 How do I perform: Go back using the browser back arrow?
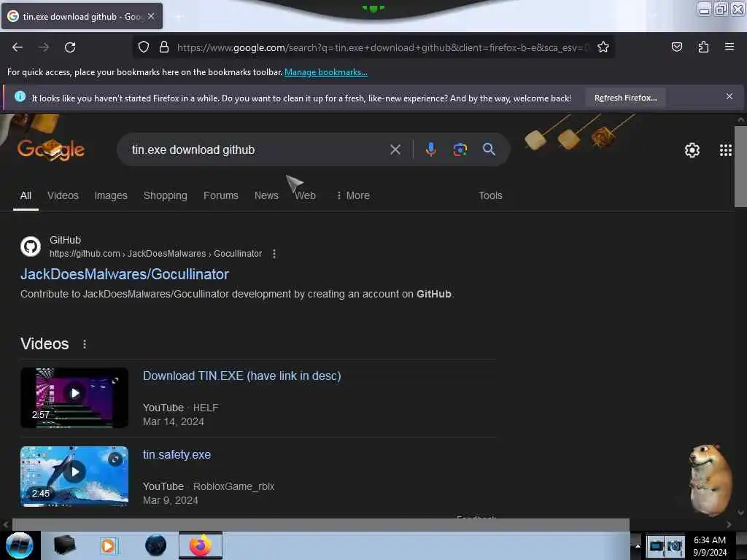pyautogui.click(x=18, y=47)
